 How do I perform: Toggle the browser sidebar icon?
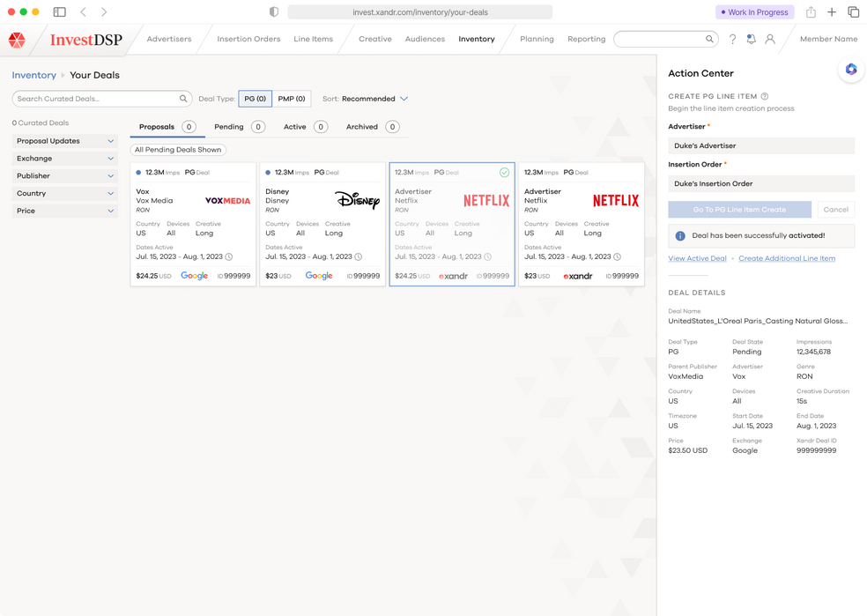click(x=60, y=11)
